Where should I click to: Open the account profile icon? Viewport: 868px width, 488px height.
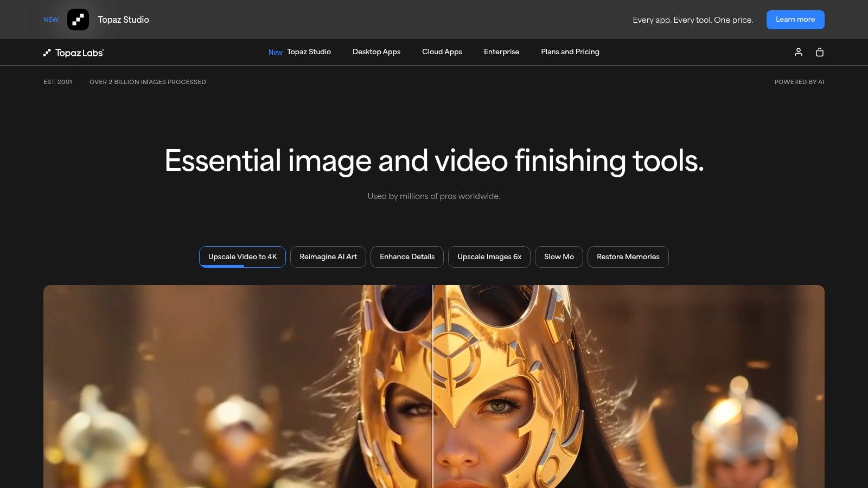click(x=798, y=52)
